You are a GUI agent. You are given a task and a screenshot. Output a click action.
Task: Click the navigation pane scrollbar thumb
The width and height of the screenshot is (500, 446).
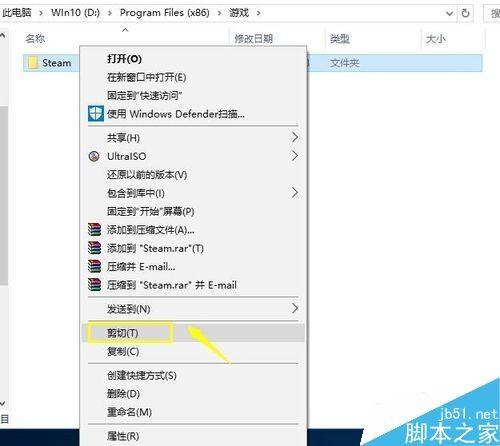[x=3, y=196]
